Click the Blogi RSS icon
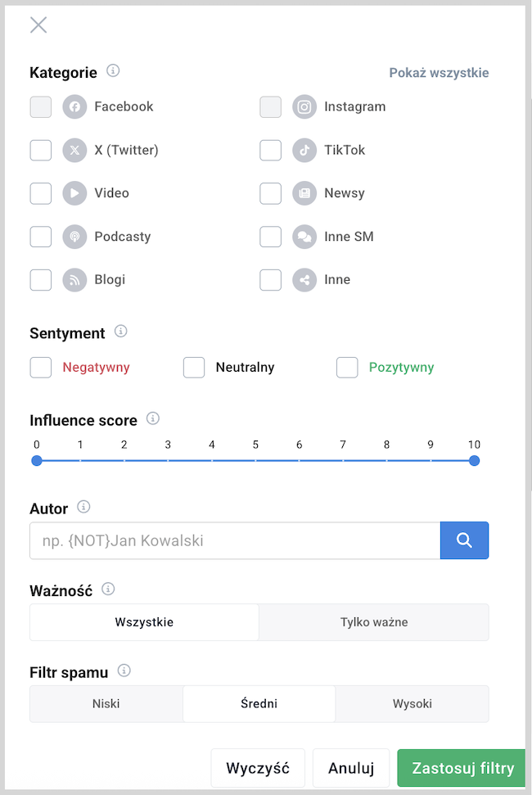Image resolution: width=532 pixels, height=795 pixels. coord(74,280)
